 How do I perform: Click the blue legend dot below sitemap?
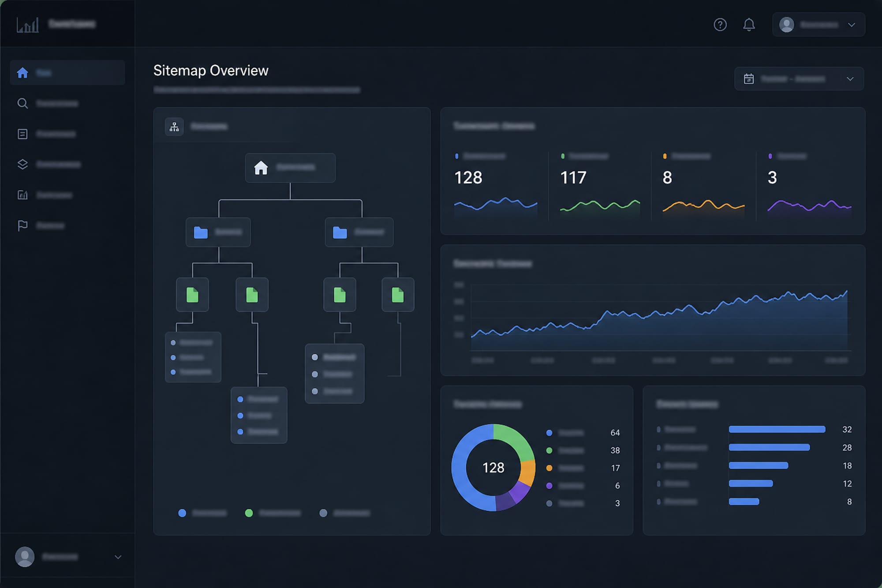pos(182,513)
